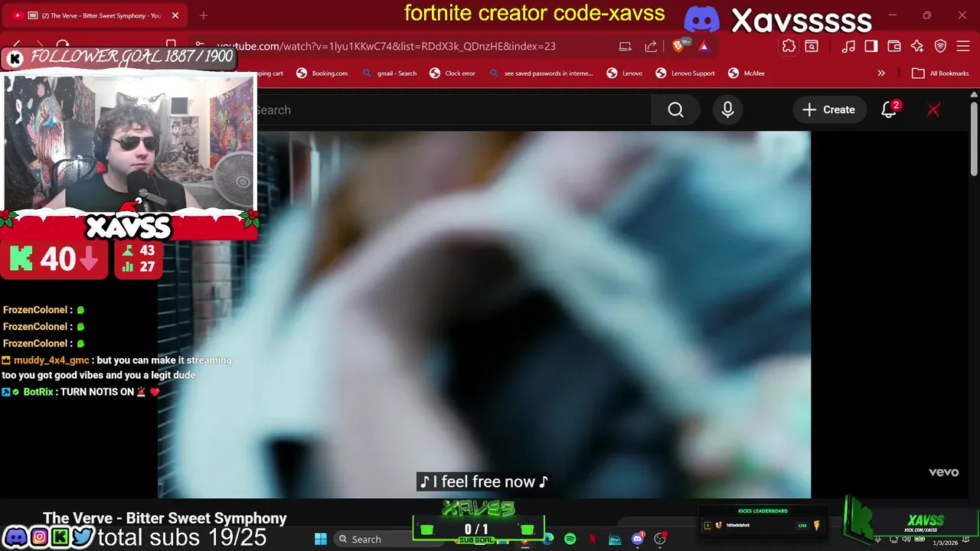Click the YouTube search field
This screenshot has width=980, height=551.
452,110
